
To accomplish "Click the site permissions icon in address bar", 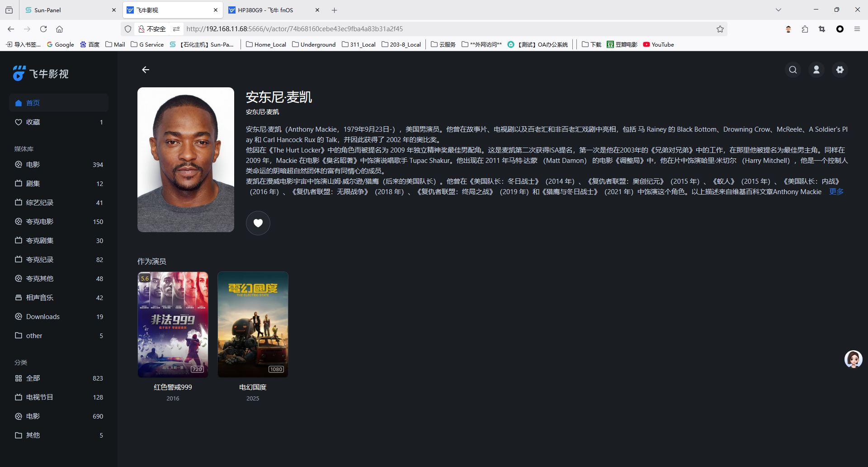I will point(176,29).
